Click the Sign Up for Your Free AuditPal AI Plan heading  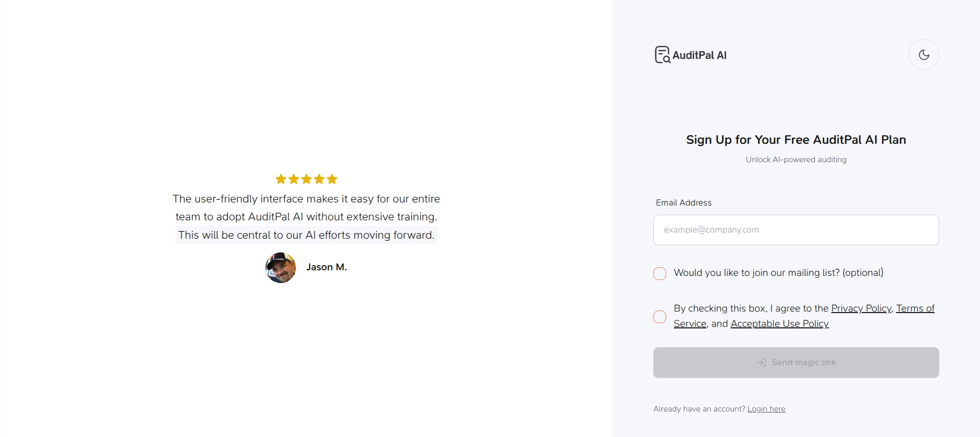(796, 140)
